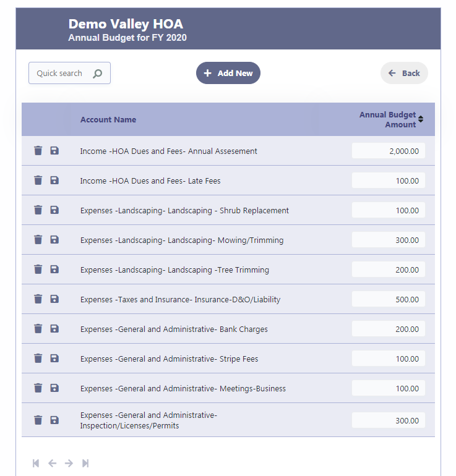Select 'Income -HOA Dues and Fees- Late Fees' text
Screen dimensions: 456x476
coord(150,181)
